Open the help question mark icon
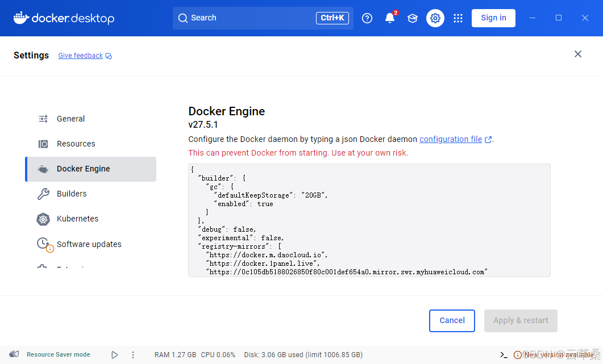603x364 pixels. (x=367, y=18)
